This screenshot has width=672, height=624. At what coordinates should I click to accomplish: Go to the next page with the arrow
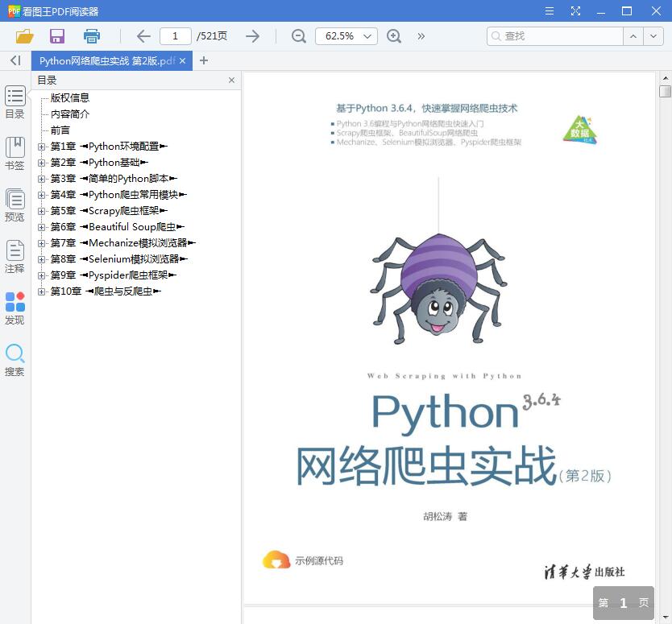pyautogui.click(x=252, y=36)
